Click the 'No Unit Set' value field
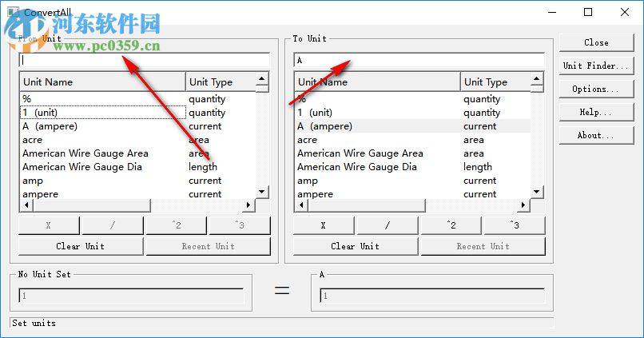The image size is (644, 338). (131, 296)
